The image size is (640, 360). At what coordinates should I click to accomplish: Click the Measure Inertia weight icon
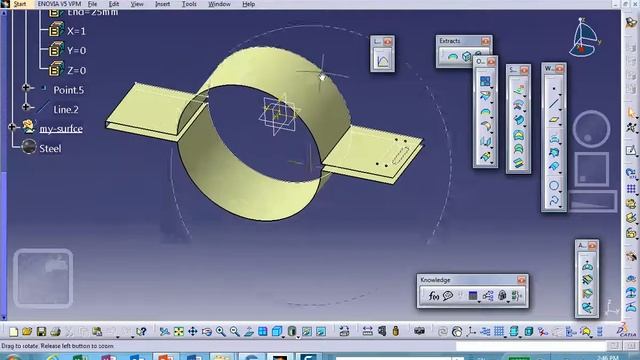(x=396, y=331)
